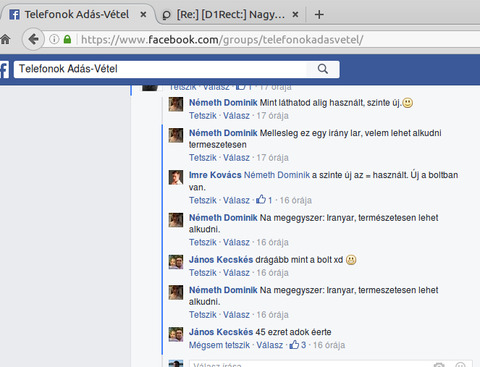Click Tetszik under Imre Kovács comment
Screen dimensions: 480x367
[203, 200]
